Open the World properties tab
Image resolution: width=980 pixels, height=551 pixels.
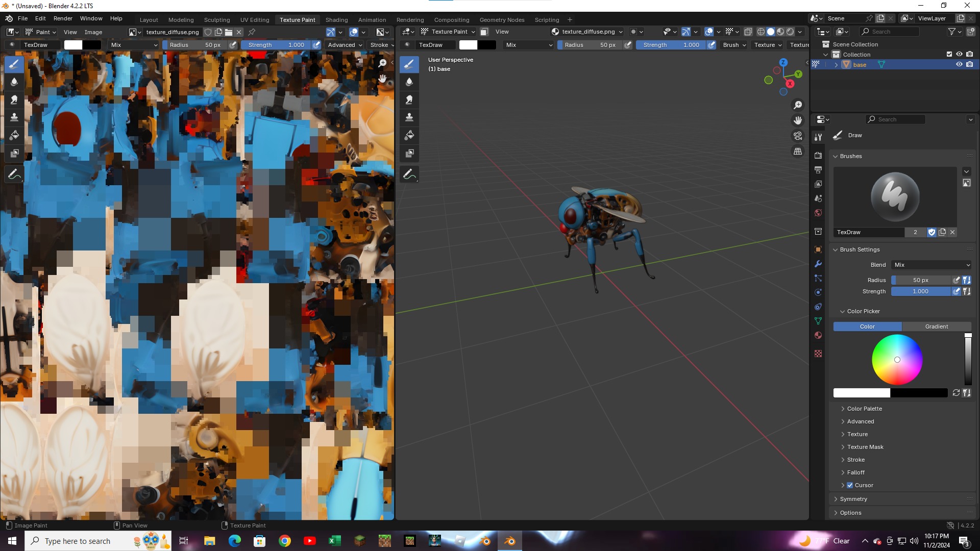(x=818, y=213)
